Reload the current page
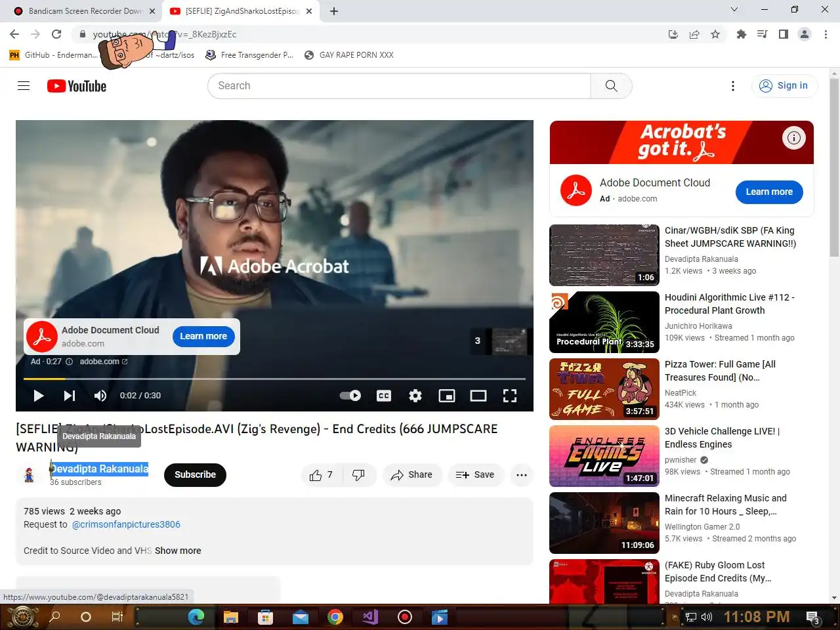 click(56, 34)
